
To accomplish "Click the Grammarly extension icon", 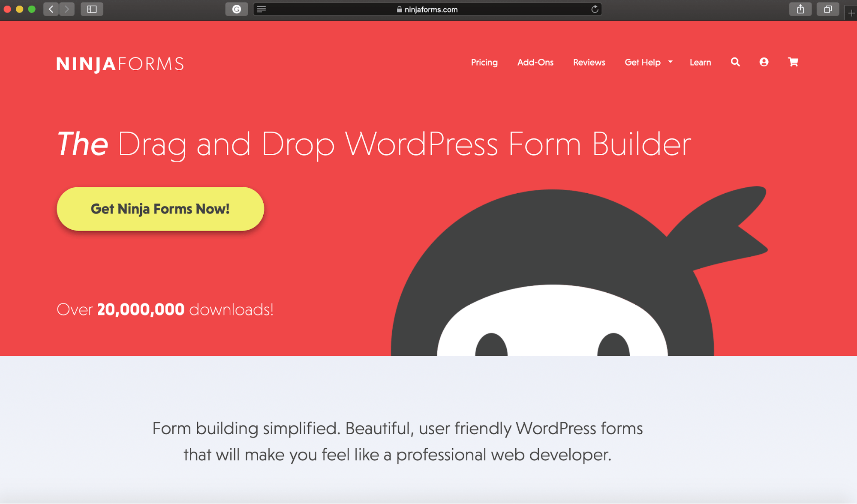I will pyautogui.click(x=237, y=9).
